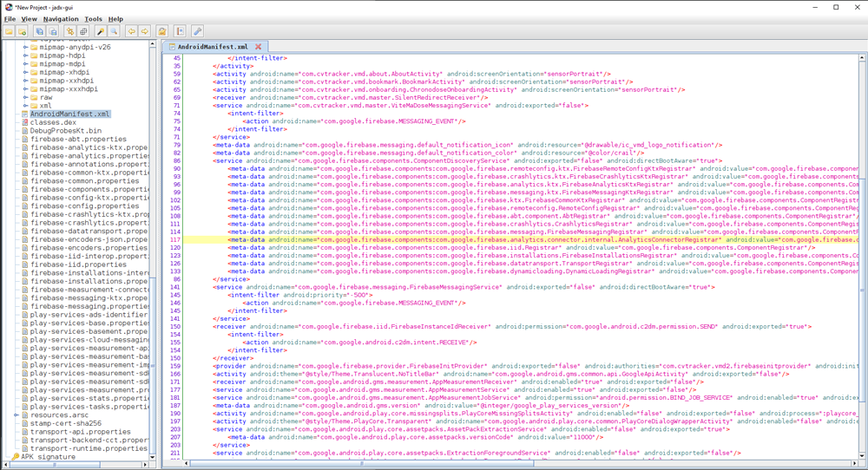The image size is (868, 470).
Task: Click the AndroidManifest.xml tab file icon
Action: click(172, 47)
